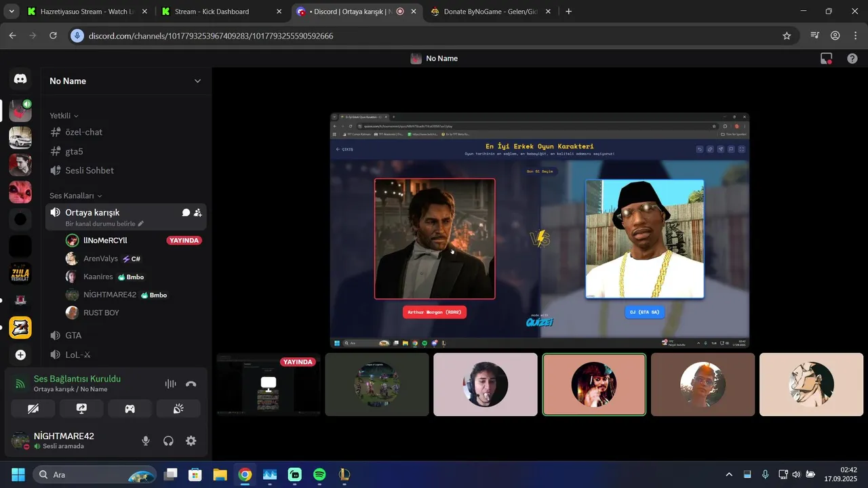
Task: Focus the main shared stream view
Action: point(540,230)
